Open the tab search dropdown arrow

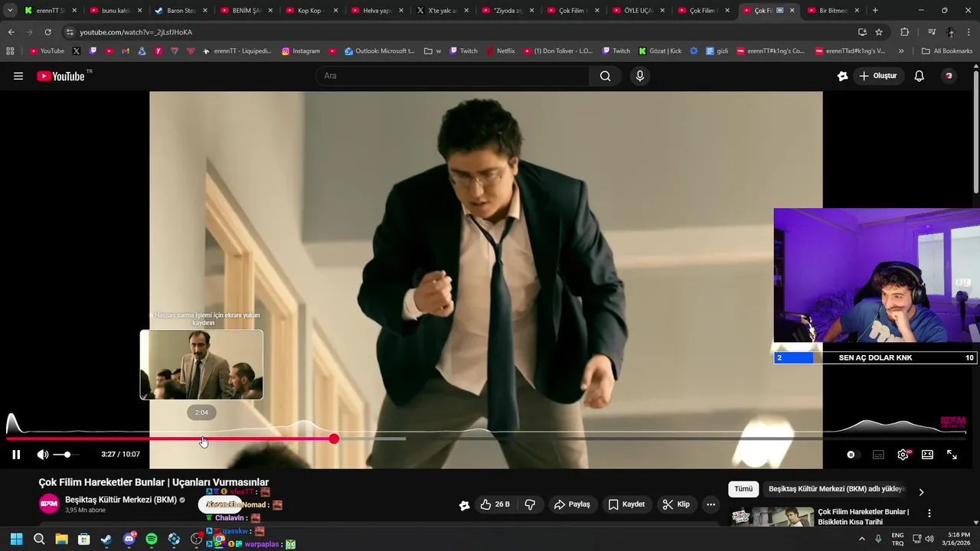[x=10, y=11]
